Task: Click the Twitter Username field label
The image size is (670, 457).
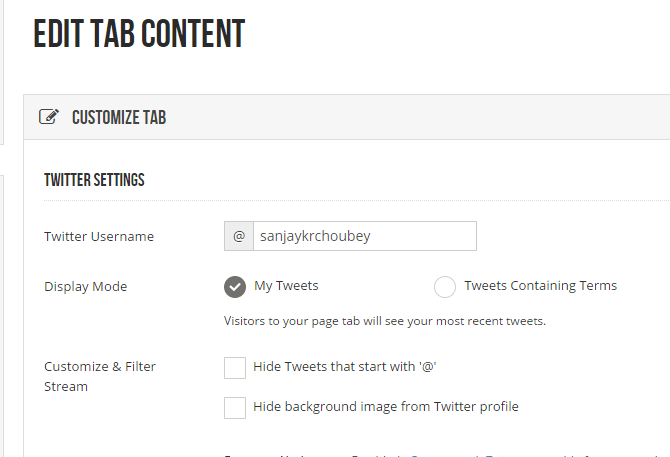Action: [x=99, y=237]
